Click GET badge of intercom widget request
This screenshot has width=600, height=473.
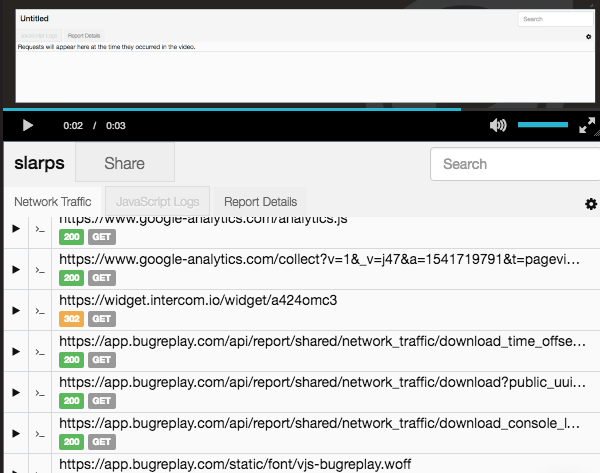[x=102, y=319]
